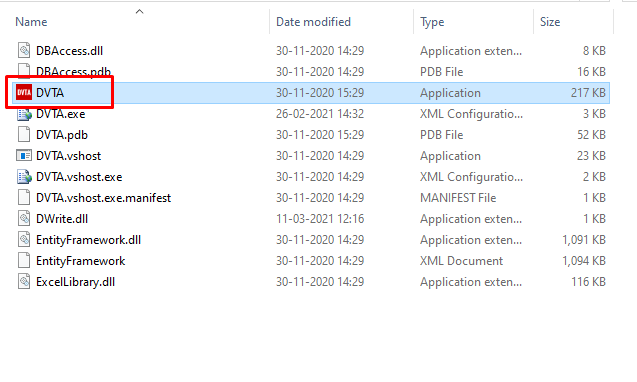The image size is (637, 382).
Task: Click the 11-03-2021 12:16 date cell
Action: (x=320, y=219)
